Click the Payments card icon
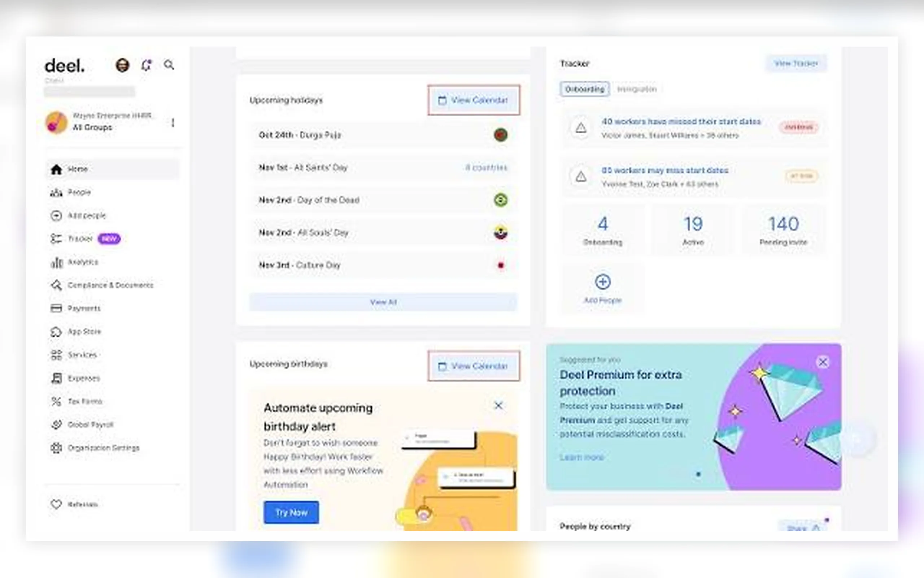 click(x=56, y=308)
